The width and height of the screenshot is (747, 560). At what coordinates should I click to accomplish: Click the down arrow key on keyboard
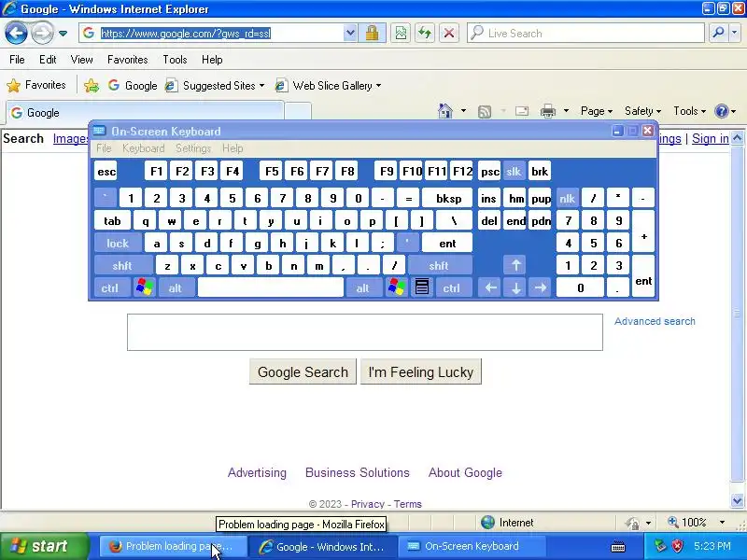[x=515, y=287]
